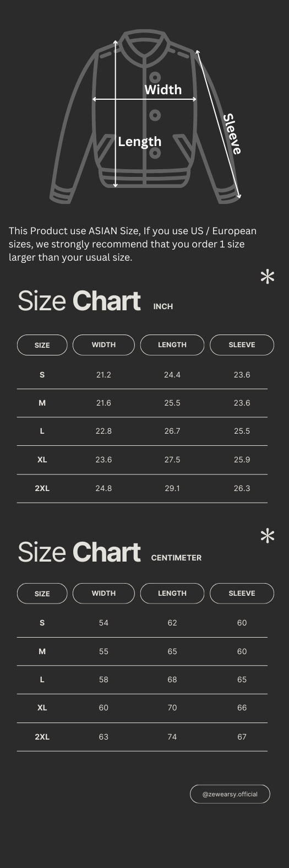Select the SLEEVE header pill in centimeter chart
Viewport: 289px width, 868px height.
pyautogui.click(x=242, y=594)
